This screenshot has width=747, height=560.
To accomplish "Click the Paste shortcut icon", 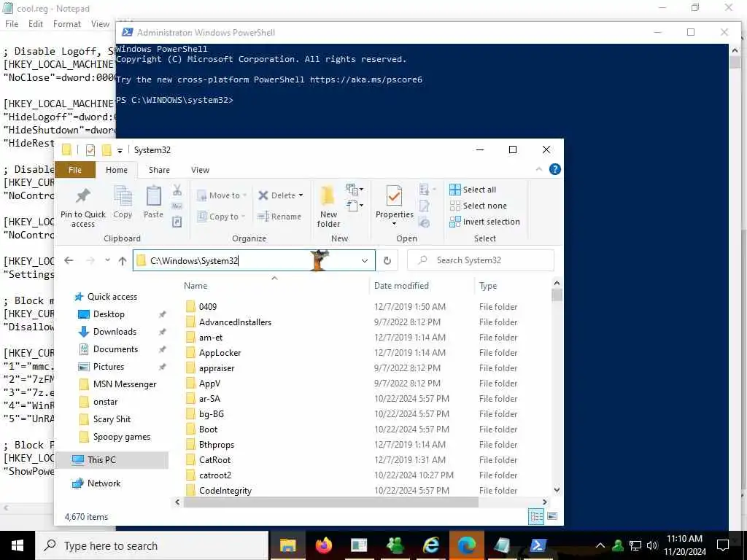I will [x=177, y=222].
